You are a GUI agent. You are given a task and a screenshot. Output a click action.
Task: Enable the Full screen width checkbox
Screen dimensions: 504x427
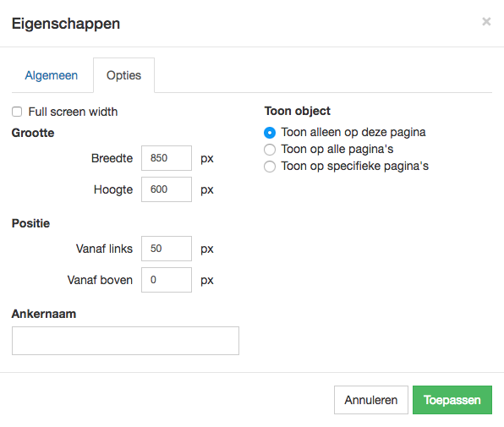pos(17,112)
